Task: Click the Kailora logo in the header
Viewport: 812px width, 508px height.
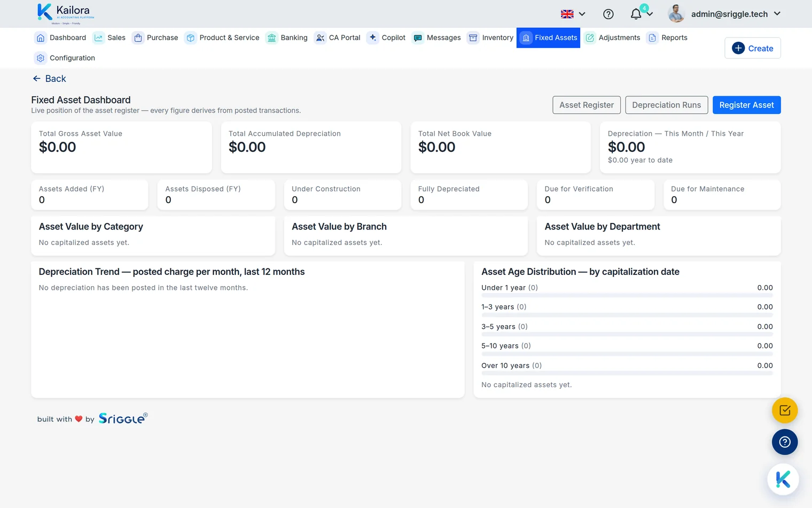Action: [66, 14]
